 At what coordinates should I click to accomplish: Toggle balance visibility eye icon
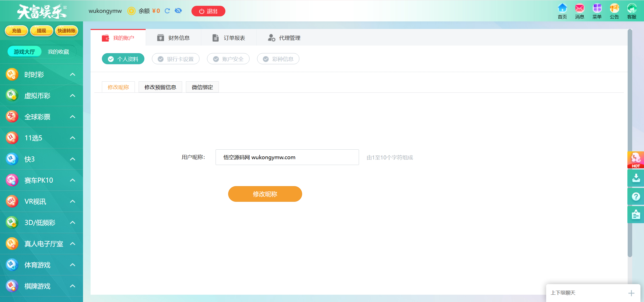tap(178, 11)
